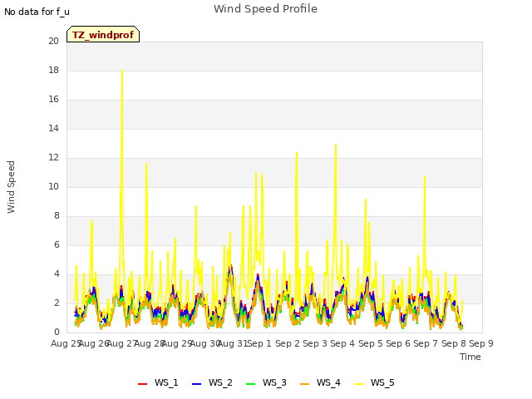Select the WS_1 legend label
This screenshot has width=532, height=399.
click(166, 382)
